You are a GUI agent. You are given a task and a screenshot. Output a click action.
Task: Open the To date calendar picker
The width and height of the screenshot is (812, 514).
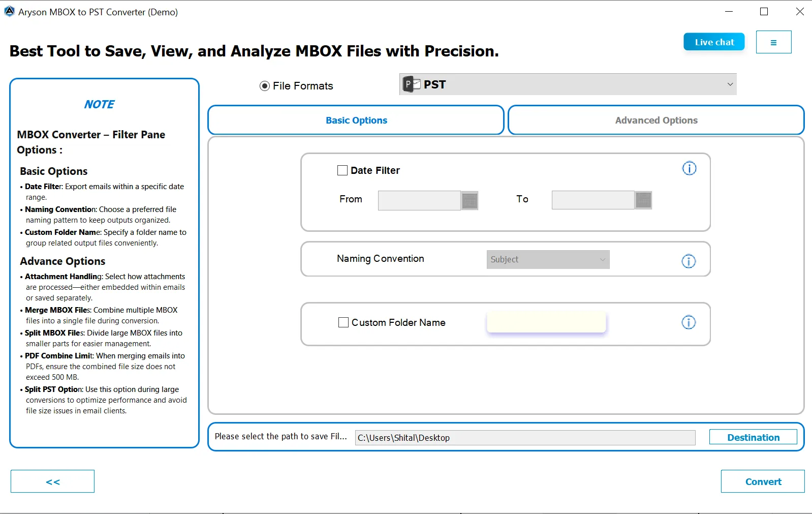coord(643,200)
